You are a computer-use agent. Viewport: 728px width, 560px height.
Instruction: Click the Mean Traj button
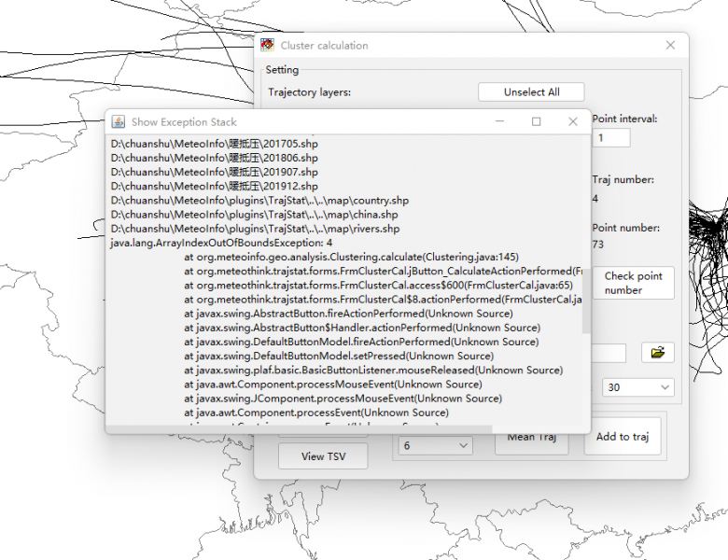[x=533, y=438]
